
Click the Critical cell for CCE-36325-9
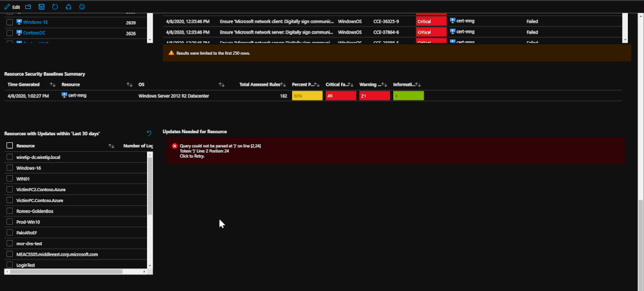(431, 21)
